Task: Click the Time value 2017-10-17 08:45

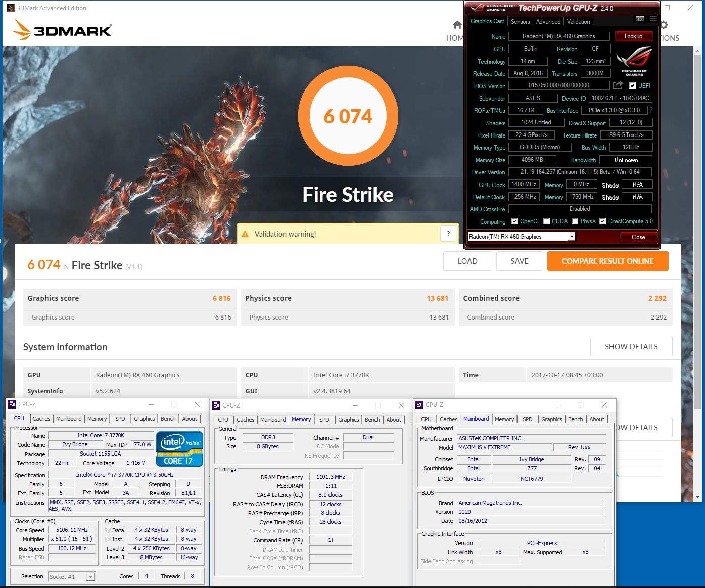Action: 567,375
